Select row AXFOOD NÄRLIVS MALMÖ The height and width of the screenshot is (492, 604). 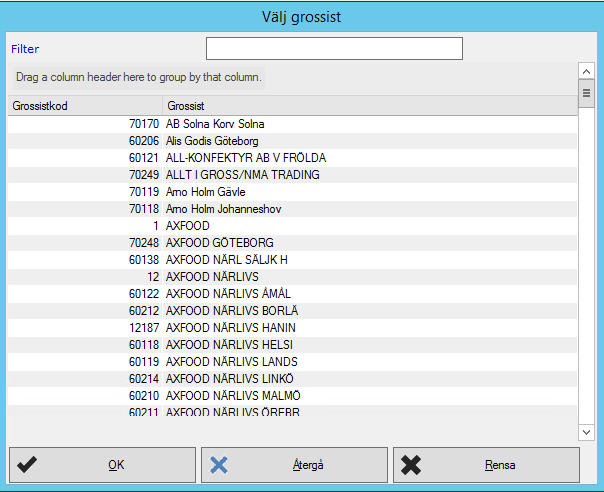[x=292, y=395]
